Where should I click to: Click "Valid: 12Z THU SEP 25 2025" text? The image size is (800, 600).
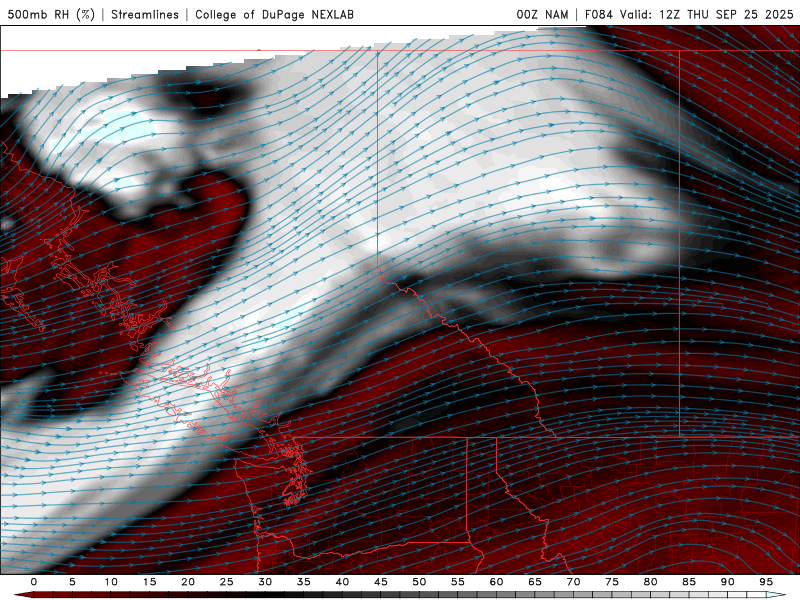pos(707,14)
